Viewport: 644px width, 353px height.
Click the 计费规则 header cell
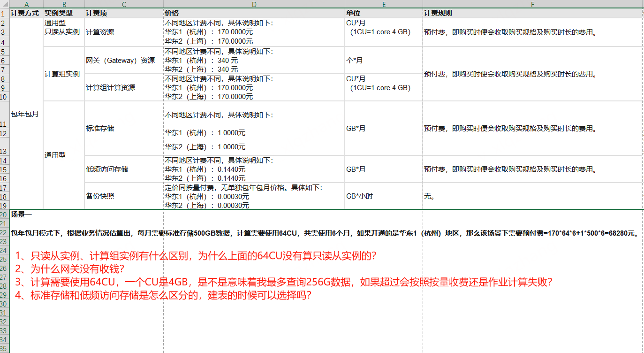[533, 13]
